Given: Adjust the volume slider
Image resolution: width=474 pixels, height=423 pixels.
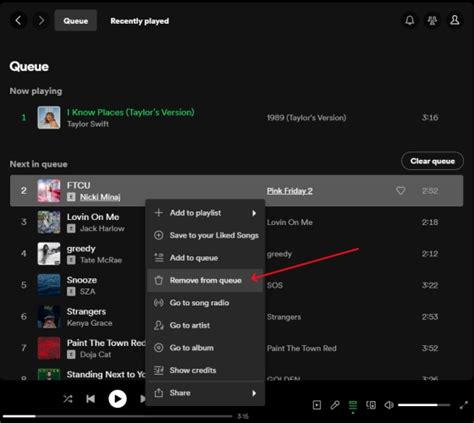Looking at the screenshot, I should [424, 405].
